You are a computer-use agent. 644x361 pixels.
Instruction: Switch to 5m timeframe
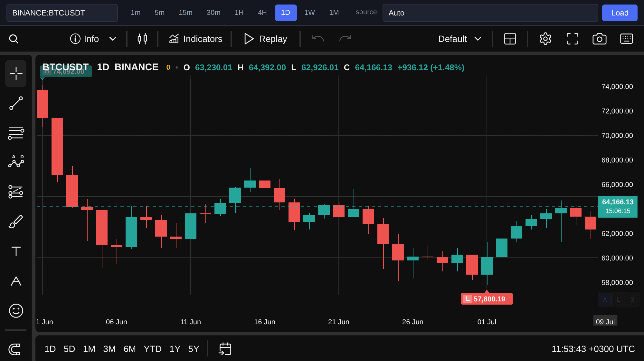(x=159, y=13)
